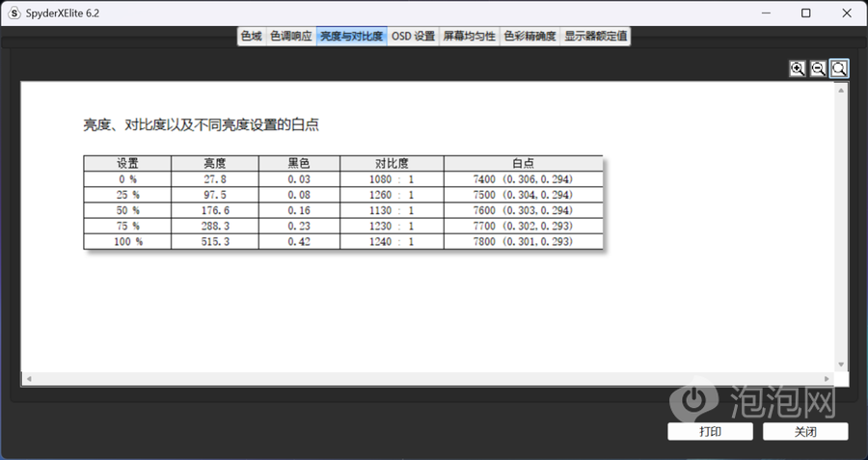
Task: Click the zoom out magnifier icon
Action: [x=818, y=68]
